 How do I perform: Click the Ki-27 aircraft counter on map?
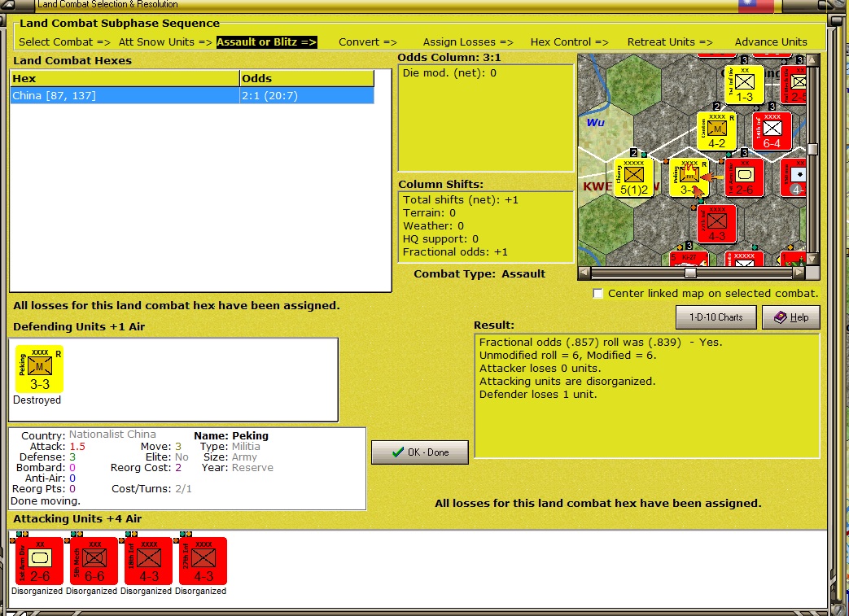(689, 259)
